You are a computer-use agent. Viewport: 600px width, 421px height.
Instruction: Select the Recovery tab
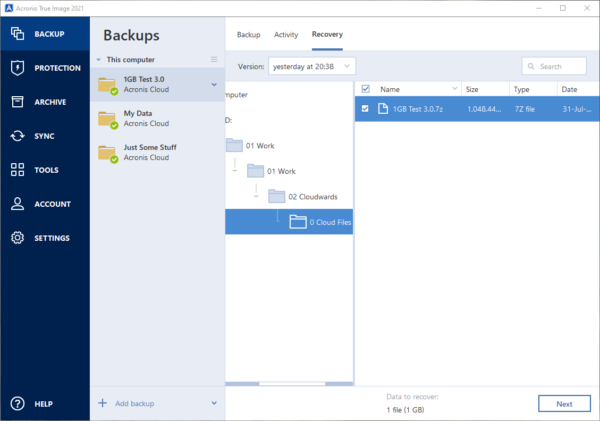[327, 34]
